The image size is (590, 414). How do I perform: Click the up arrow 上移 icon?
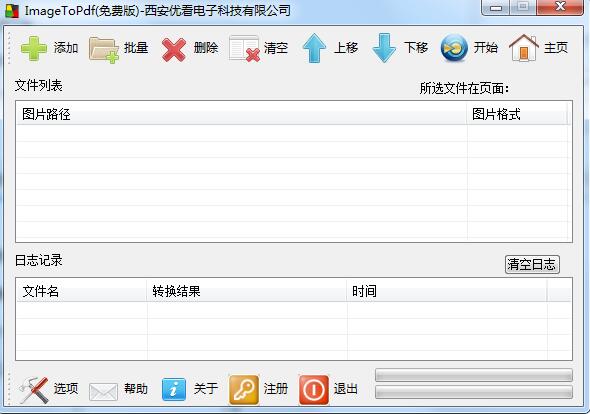(x=314, y=48)
